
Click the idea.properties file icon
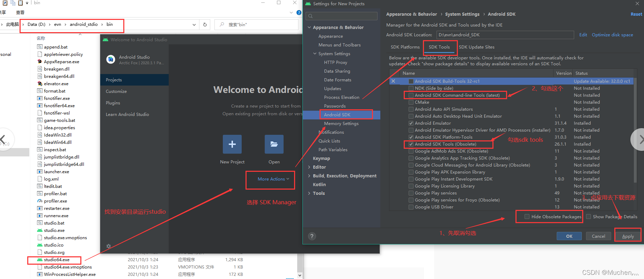point(40,127)
